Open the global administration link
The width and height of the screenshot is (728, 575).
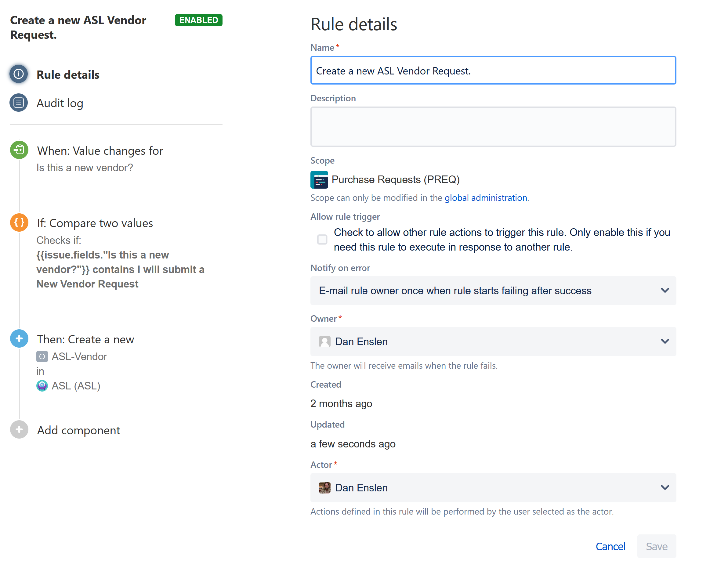click(486, 197)
